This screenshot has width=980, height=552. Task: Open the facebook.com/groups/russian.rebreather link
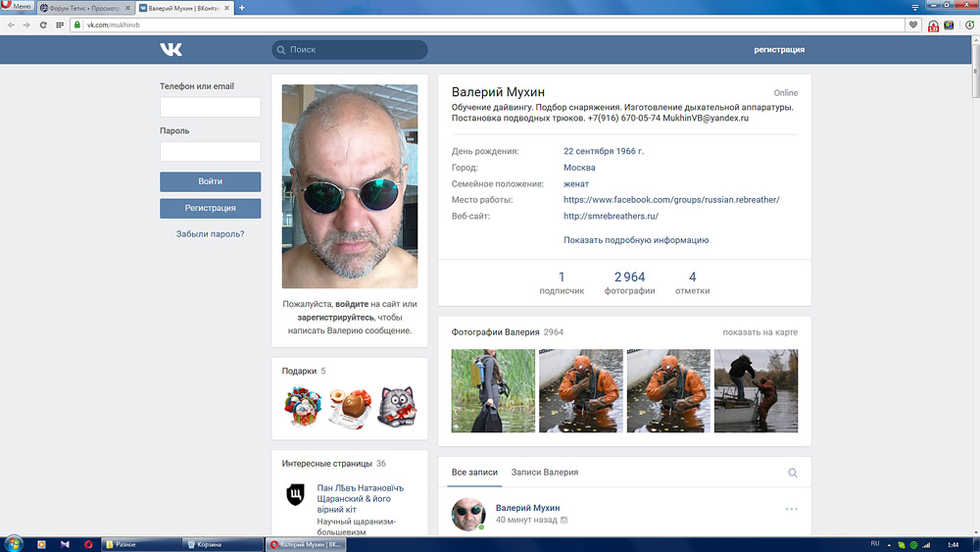(x=671, y=199)
